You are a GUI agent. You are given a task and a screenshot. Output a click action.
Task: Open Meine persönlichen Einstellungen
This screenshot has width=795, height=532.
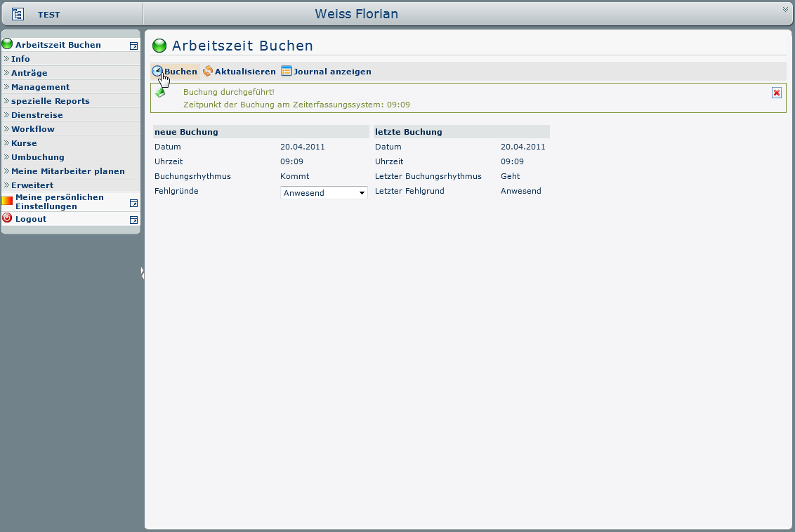[x=59, y=201]
